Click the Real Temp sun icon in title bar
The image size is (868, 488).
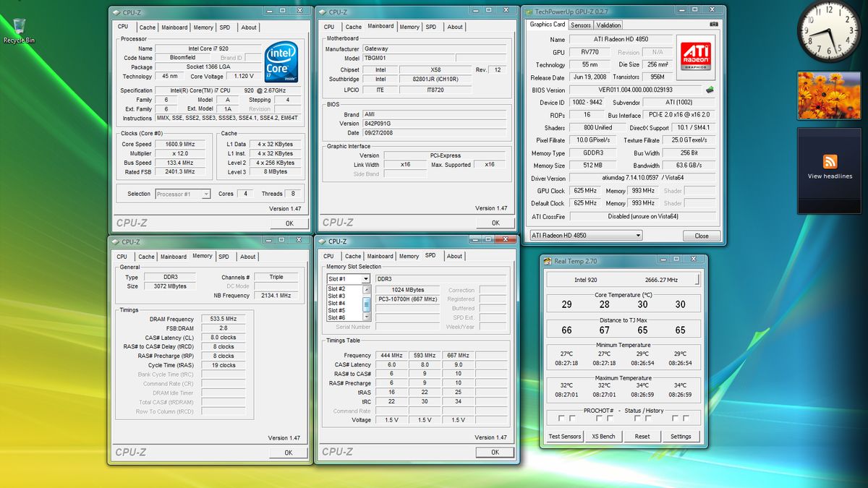click(547, 260)
